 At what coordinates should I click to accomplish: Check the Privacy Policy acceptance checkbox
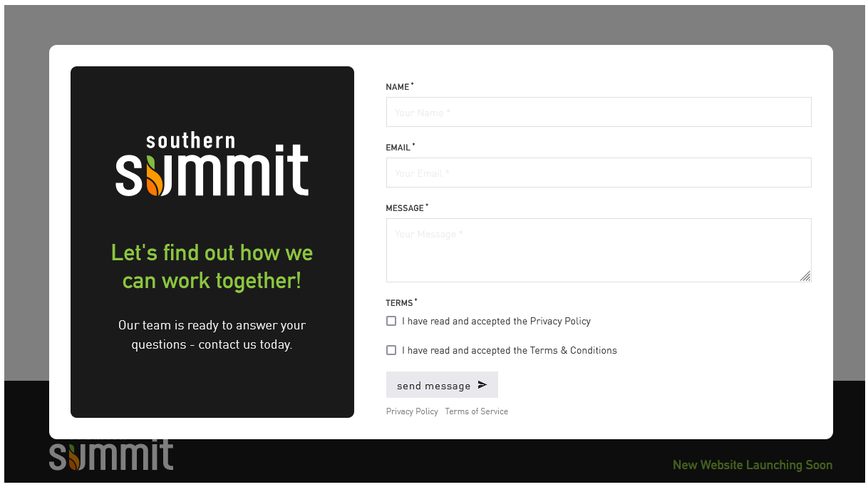(x=391, y=321)
